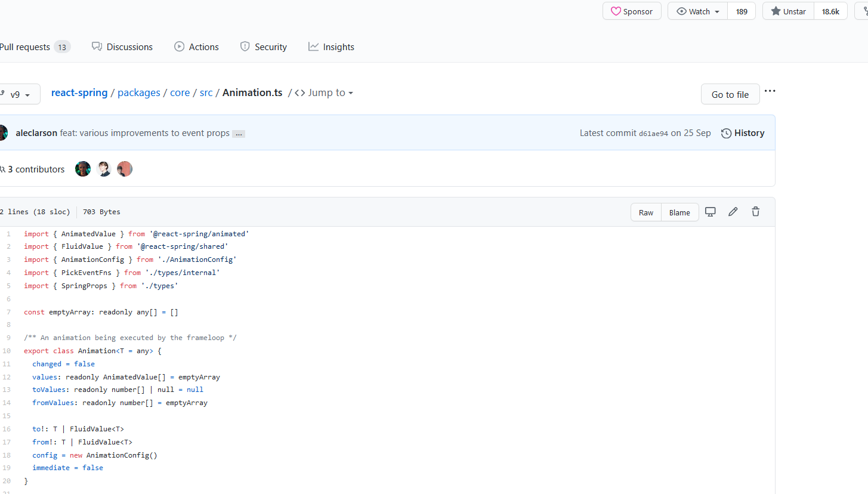Image resolution: width=868 pixels, height=494 pixels.
Task: Click 'toValues' on line 13
Action: tap(49, 390)
